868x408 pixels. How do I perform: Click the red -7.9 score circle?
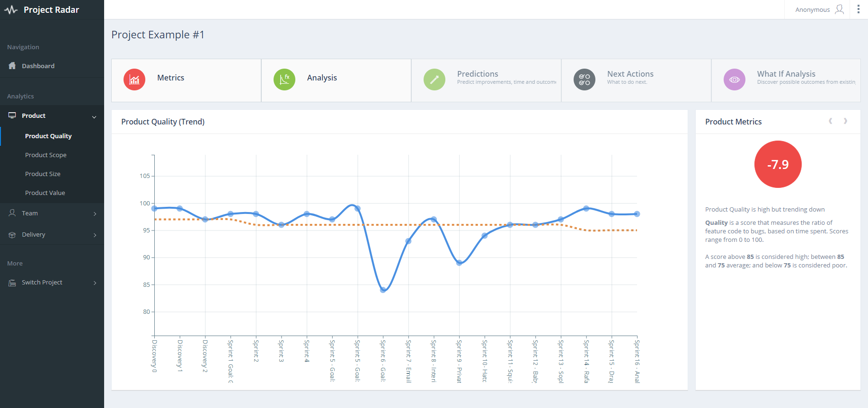[x=778, y=164]
